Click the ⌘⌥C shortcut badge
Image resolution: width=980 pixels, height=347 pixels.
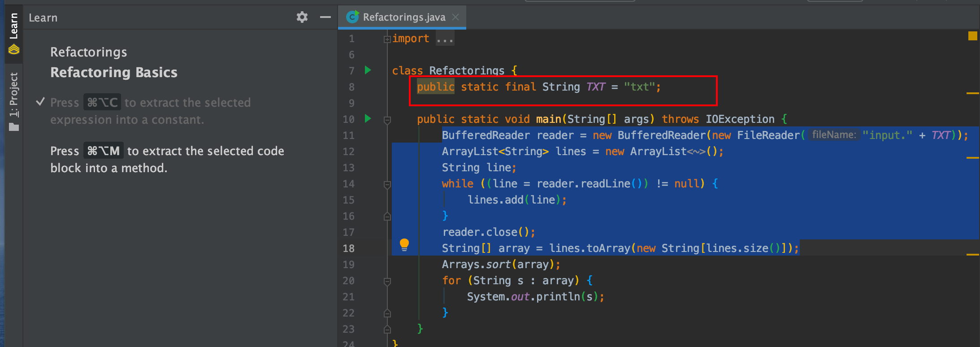pyautogui.click(x=102, y=102)
